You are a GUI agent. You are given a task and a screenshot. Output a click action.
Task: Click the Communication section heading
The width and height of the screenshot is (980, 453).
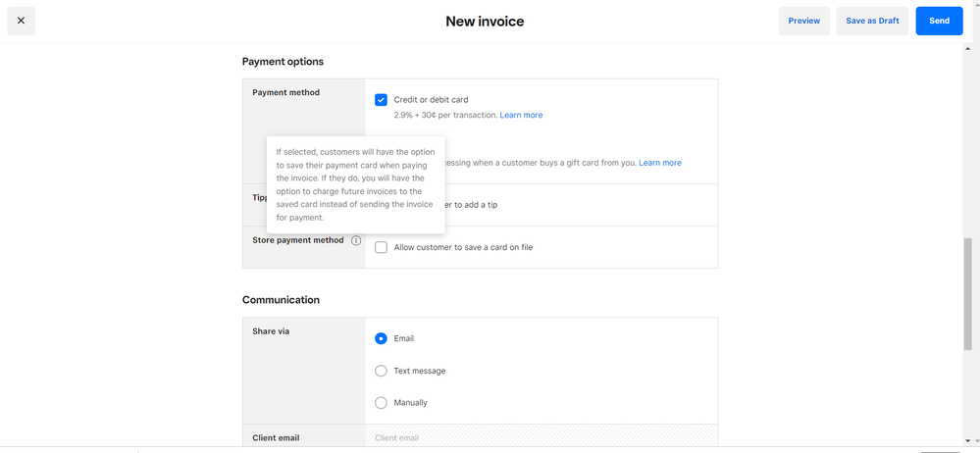click(x=281, y=300)
